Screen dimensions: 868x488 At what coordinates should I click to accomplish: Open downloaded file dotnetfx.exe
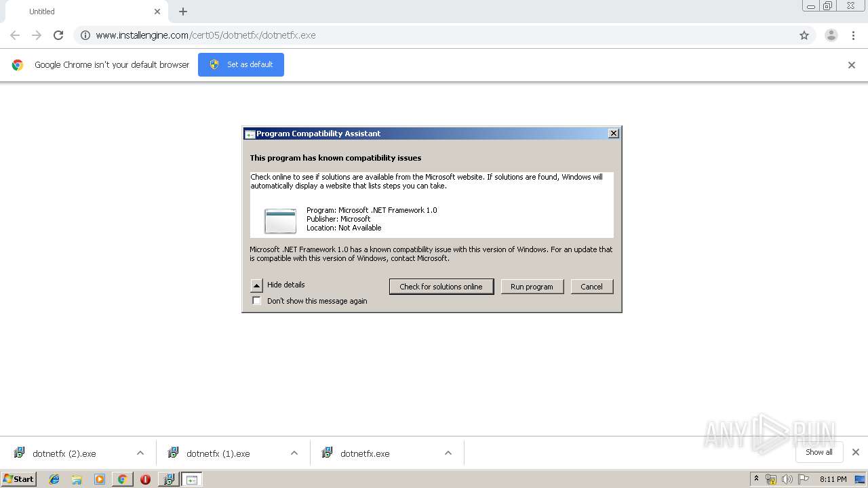(365, 453)
